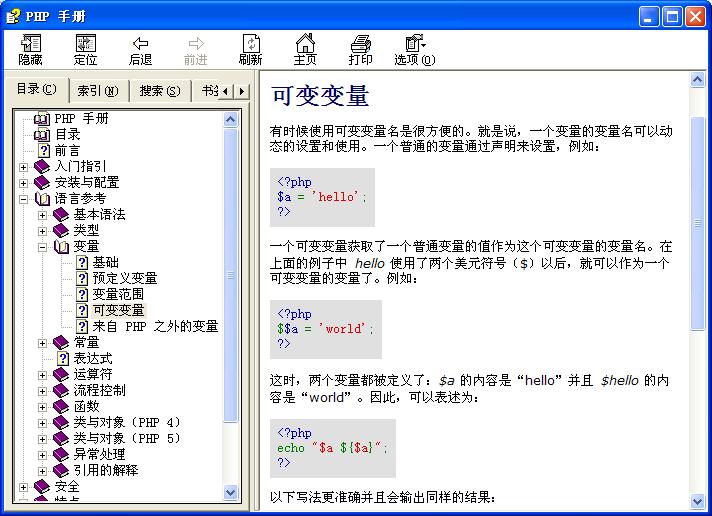The image size is (712, 516).
Task: Click the 流程控制 book icon
Action: pos(61,391)
